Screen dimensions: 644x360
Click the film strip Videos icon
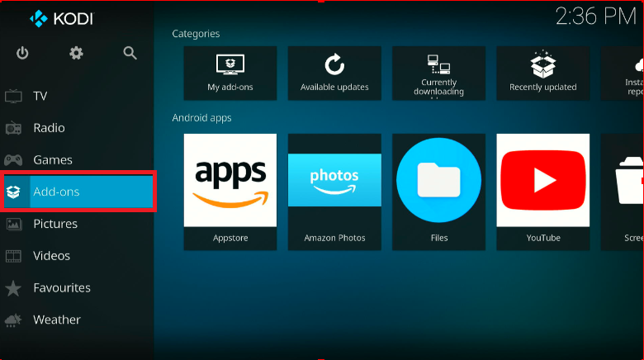coord(13,256)
